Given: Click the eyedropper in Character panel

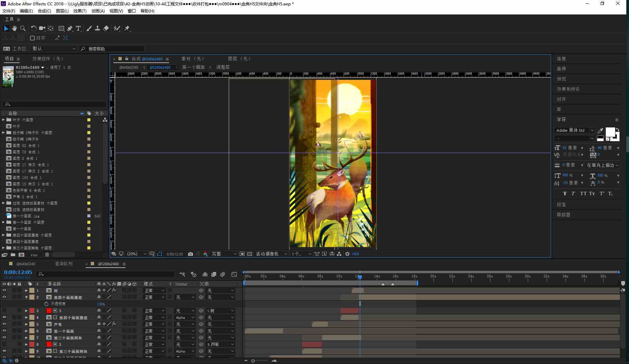Looking at the screenshot, I should (x=600, y=131).
